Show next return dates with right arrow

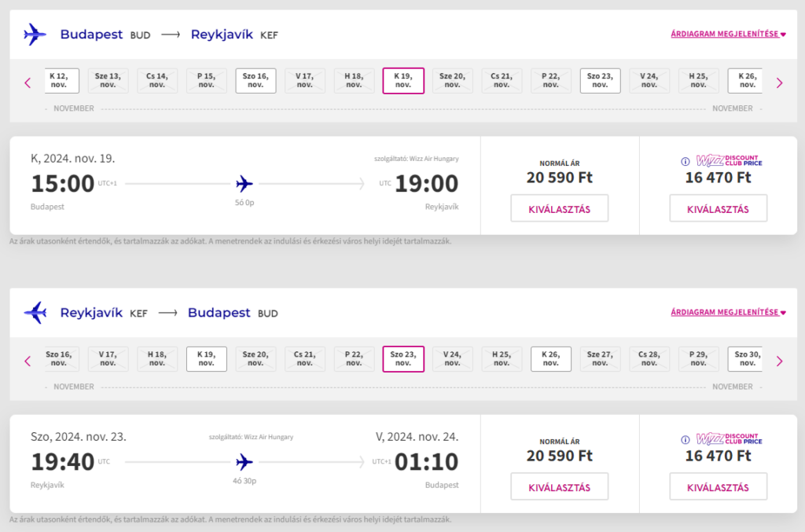coord(779,361)
